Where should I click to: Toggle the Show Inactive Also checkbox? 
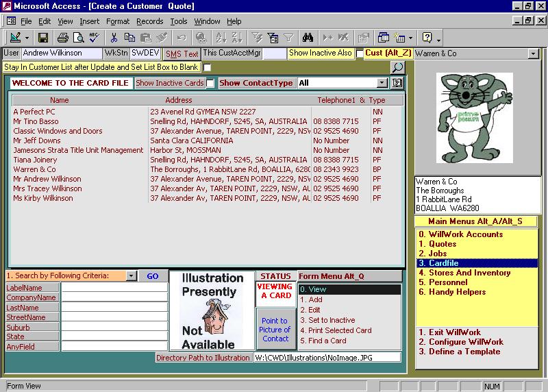[x=360, y=53]
